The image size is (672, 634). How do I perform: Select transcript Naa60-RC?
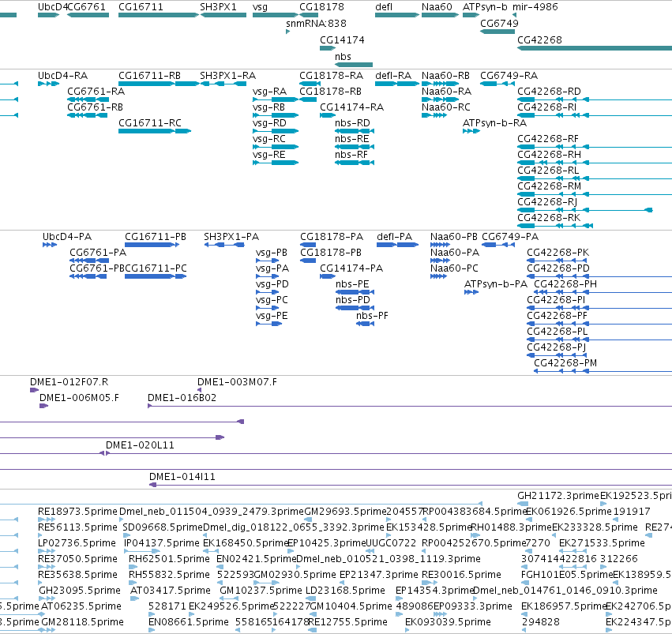pyautogui.click(x=445, y=107)
